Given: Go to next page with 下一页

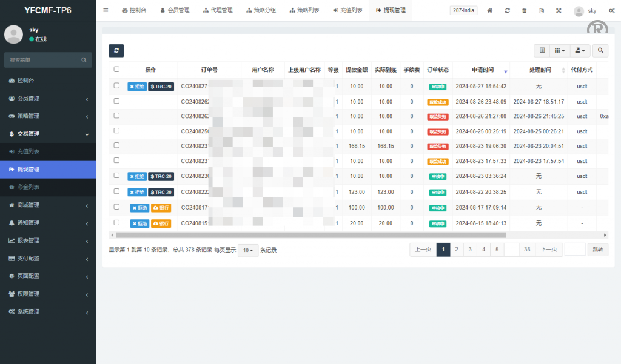Looking at the screenshot, I should (x=548, y=250).
